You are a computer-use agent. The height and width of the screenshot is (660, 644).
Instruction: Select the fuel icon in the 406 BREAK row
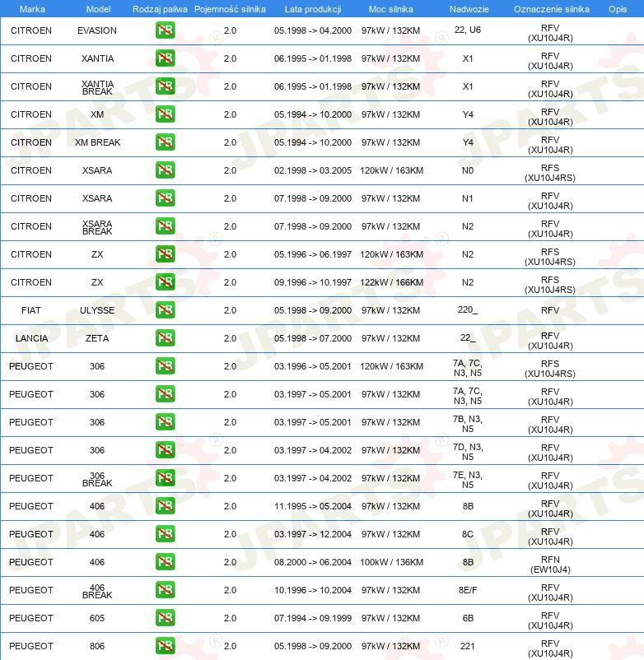(x=165, y=590)
